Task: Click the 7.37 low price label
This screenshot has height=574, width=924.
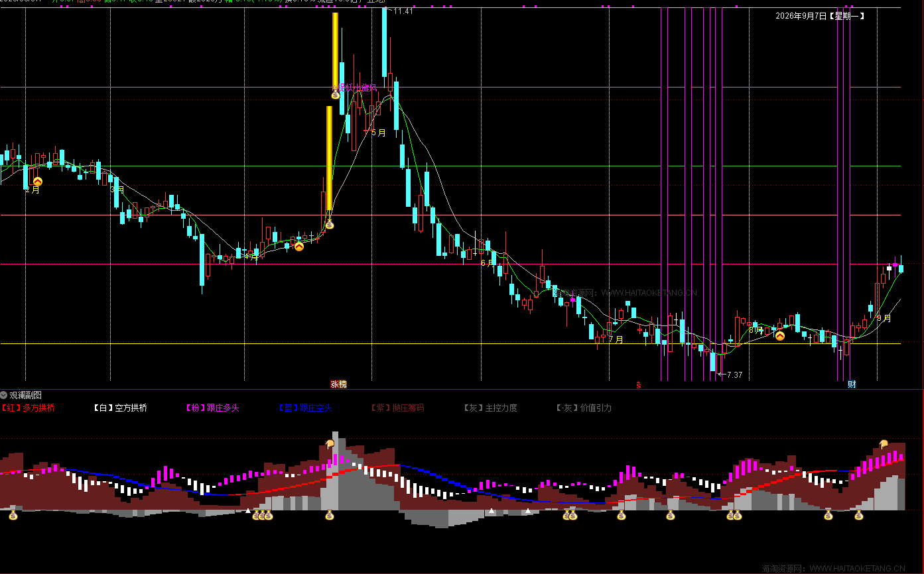Action: 734,375
